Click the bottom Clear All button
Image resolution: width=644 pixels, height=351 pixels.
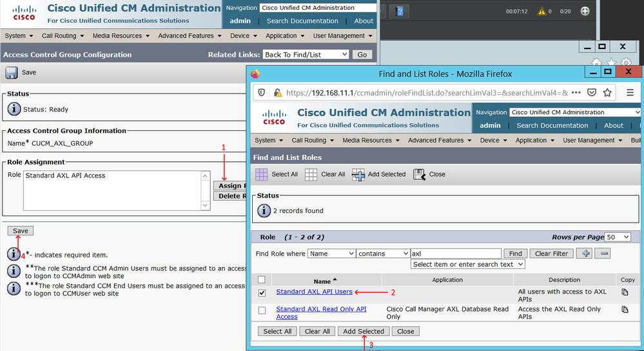click(317, 331)
